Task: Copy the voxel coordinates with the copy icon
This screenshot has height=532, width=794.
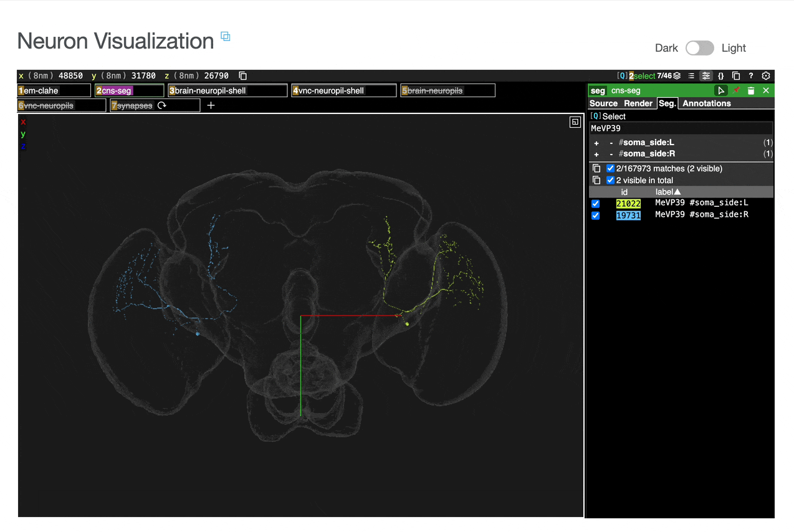Action: (242, 75)
